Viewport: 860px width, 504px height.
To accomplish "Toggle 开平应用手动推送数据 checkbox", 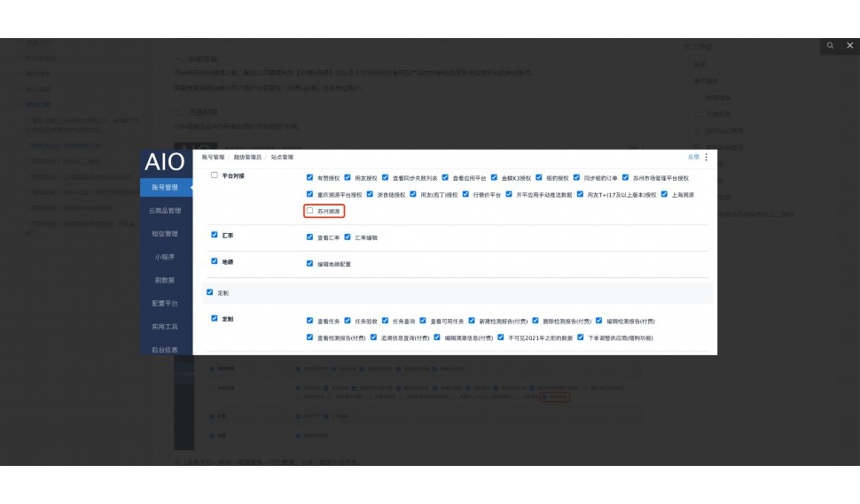I will click(508, 194).
